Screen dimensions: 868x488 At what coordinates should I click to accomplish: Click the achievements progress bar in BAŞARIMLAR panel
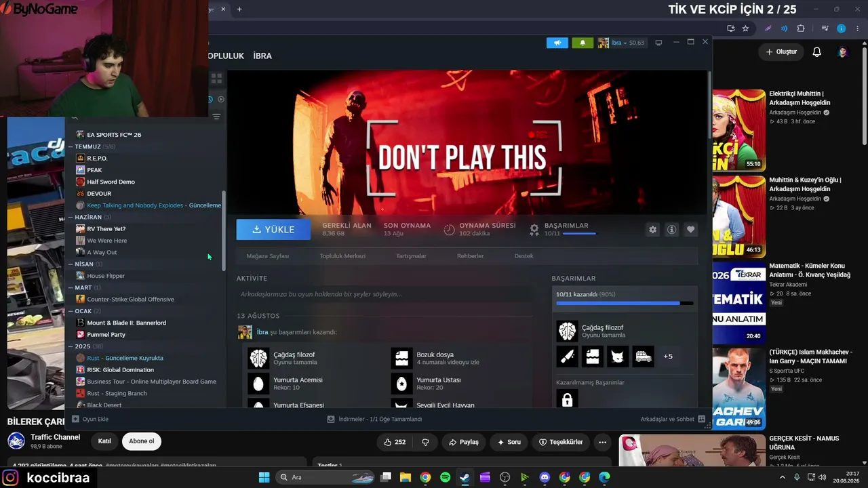(x=625, y=304)
